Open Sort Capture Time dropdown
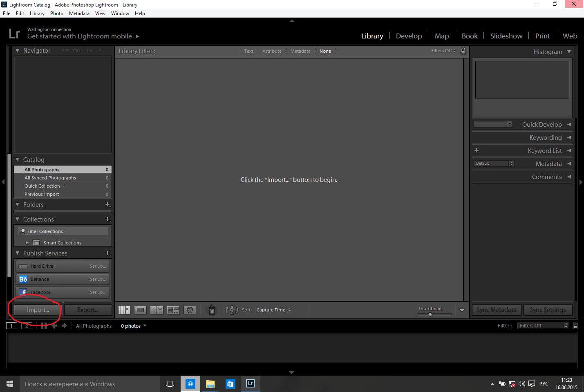This screenshot has height=392, width=584. coord(274,310)
